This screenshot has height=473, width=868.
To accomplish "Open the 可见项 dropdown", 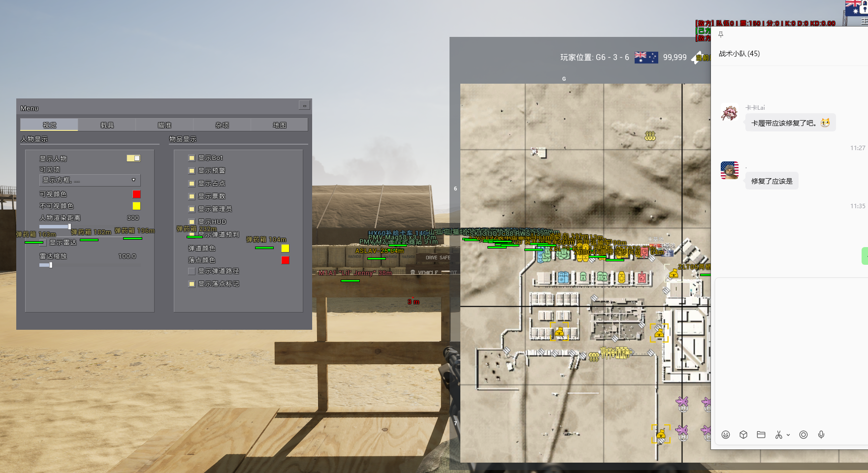I will [x=90, y=180].
